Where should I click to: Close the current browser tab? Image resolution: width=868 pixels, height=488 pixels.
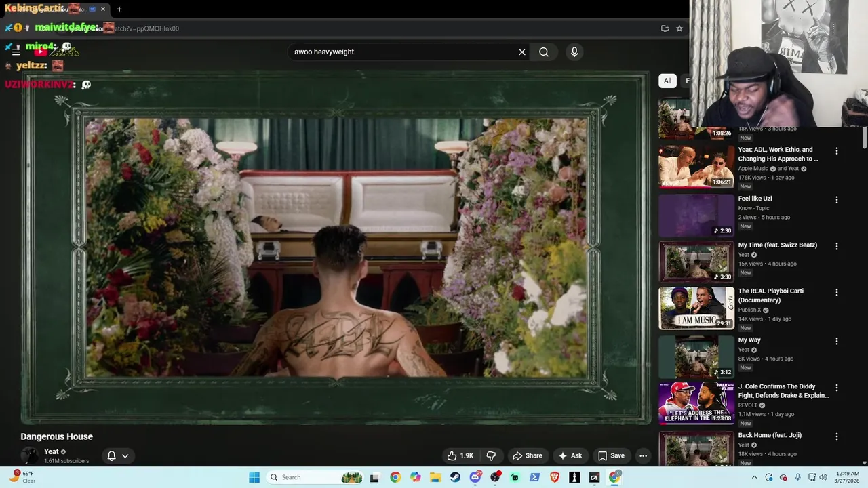(x=103, y=9)
